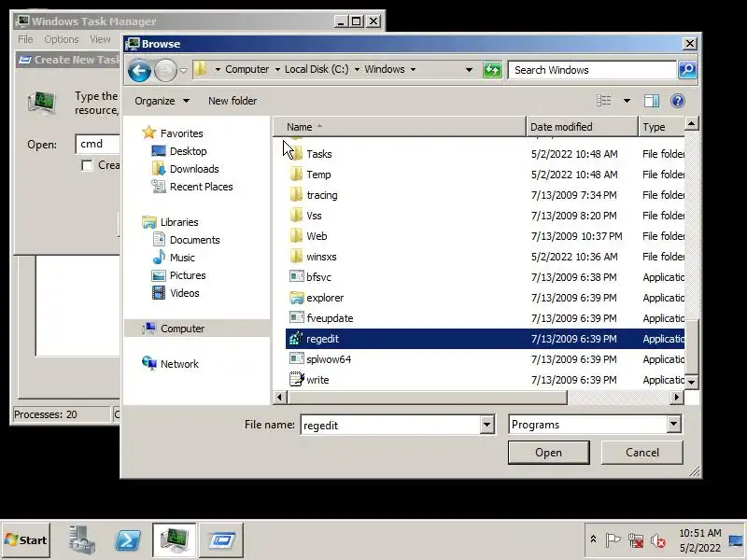
Task: Click the New folder button
Action: coord(233,101)
